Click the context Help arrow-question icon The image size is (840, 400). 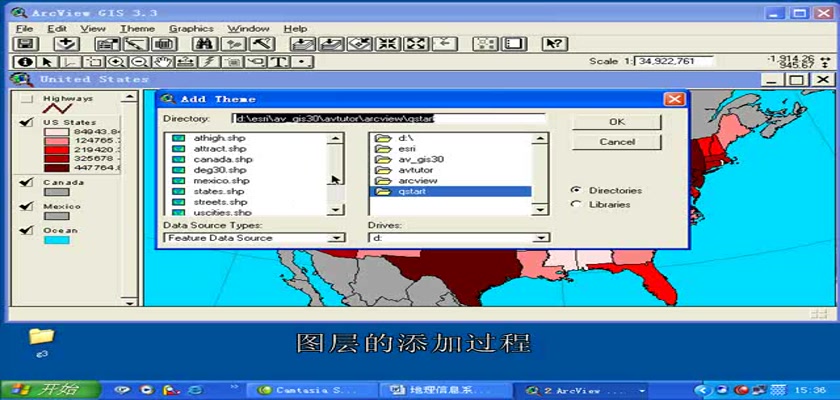click(x=555, y=44)
